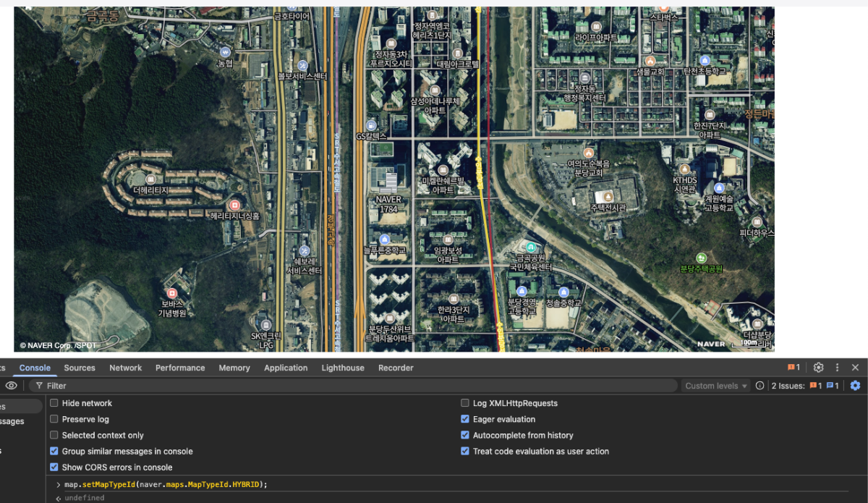Disable the Eager evaluation checkbox
The width and height of the screenshot is (868, 503).
[465, 419]
